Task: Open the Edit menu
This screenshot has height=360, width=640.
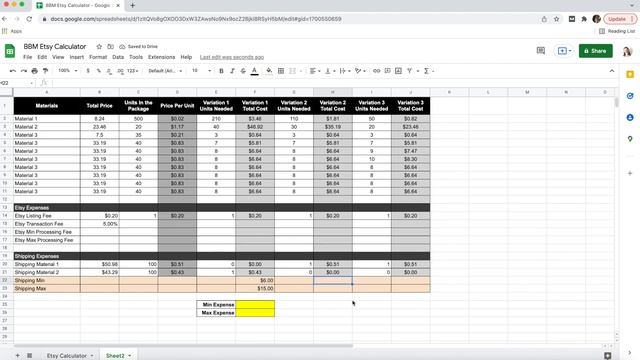Action: [42, 57]
